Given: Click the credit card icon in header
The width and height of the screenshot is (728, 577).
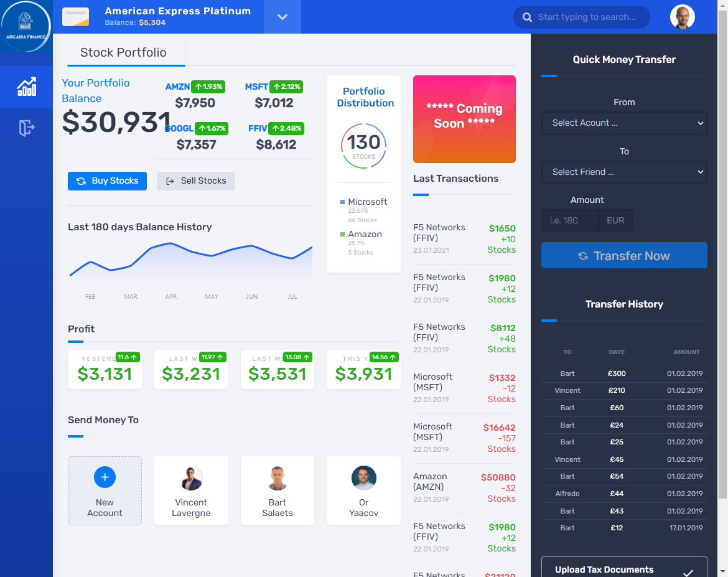Looking at the screenshot, I should tap(76, 17).
